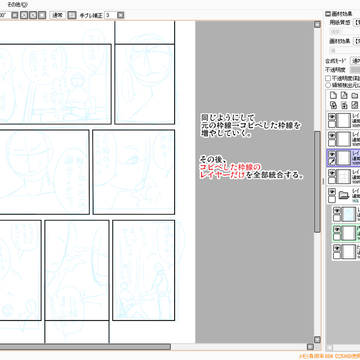Click the canvas vertical scrollbar up arrow
Screen dimensions: 360x360
[x=317, y=24]
